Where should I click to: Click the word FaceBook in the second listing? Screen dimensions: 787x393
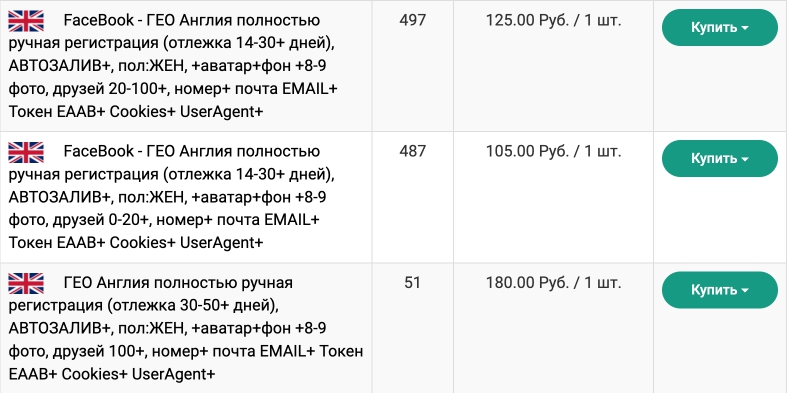coord(99,152)
